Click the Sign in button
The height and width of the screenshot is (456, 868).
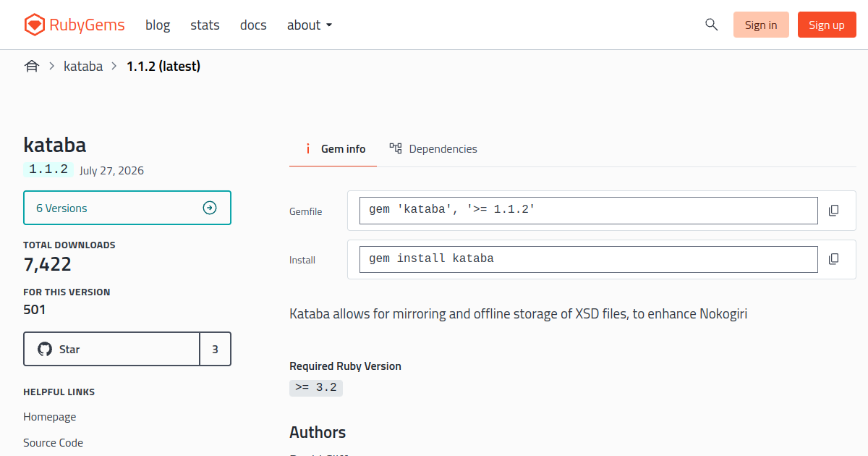[x=761, y=25]
